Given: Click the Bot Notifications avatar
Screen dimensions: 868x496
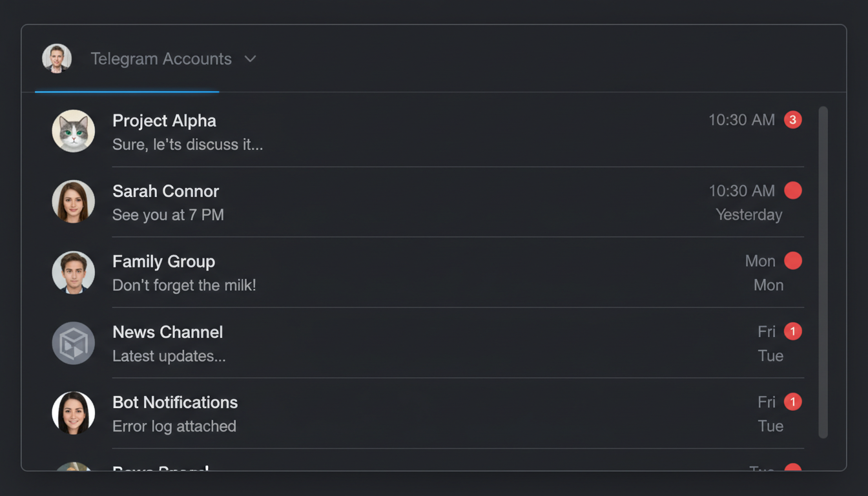Looking at the screenshot, I should (74, 413).
